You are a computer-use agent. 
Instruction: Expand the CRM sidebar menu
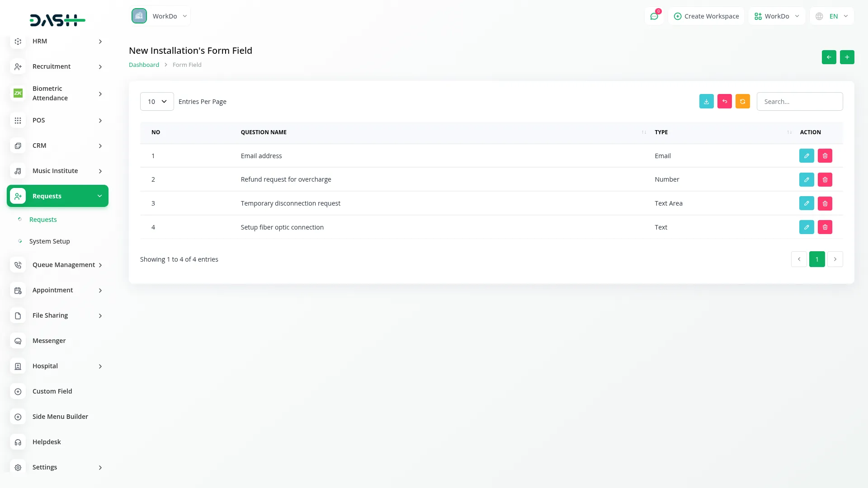pyautogui.click(x=57, y=145)
